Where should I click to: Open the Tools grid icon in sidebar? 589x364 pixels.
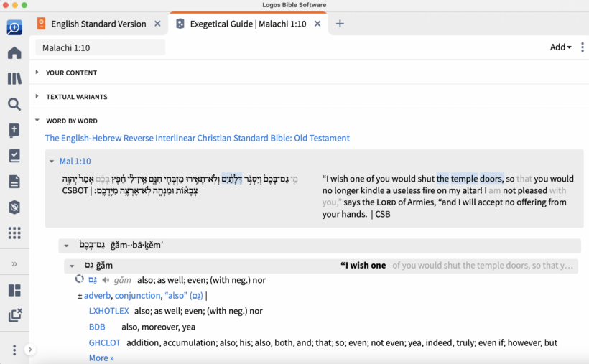pyautogui.click(x=14, y=233)
